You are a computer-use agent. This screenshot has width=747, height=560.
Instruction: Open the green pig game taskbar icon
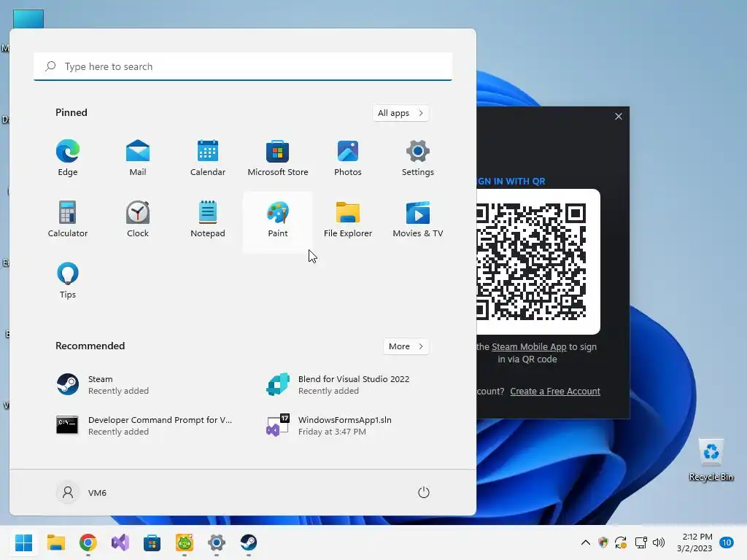(x=185, y=542)
